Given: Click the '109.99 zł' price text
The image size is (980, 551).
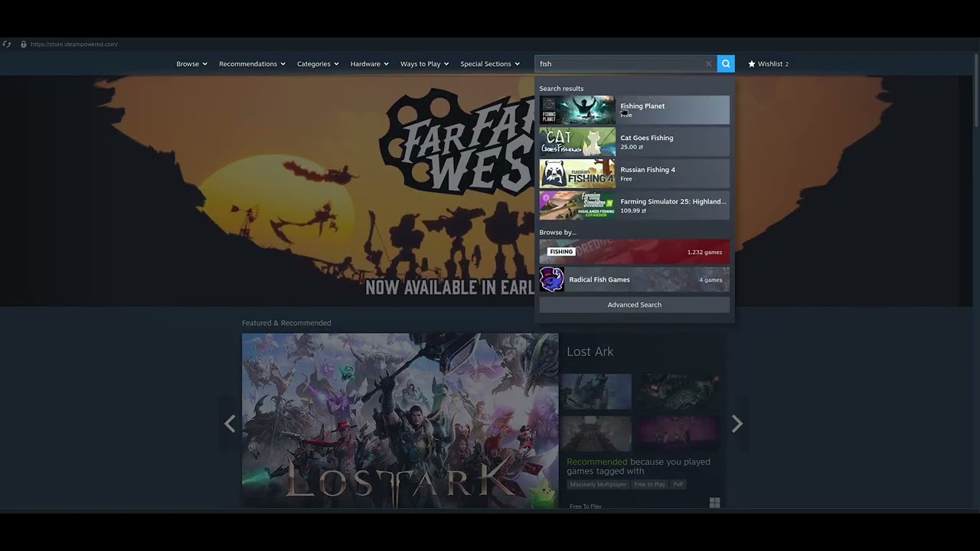Looking at the screenshot, I should [x=633, y=210].
